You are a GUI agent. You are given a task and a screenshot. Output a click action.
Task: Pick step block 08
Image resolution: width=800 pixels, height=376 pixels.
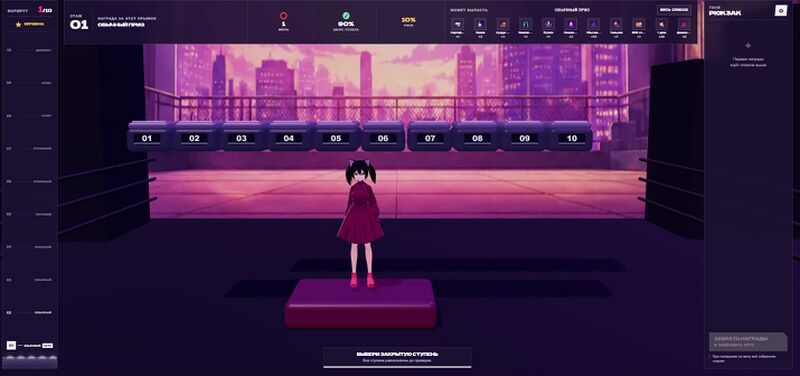click(477, 136)
